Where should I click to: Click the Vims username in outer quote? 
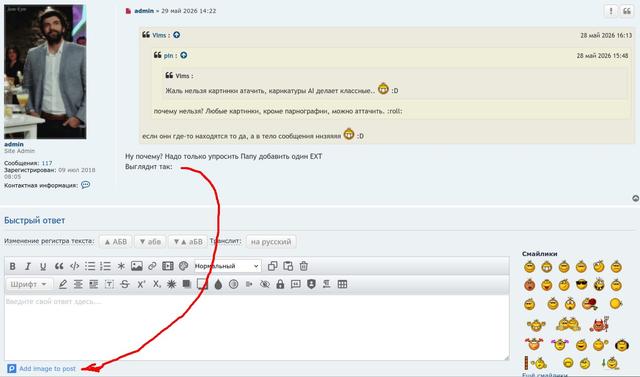click(159, 35)
